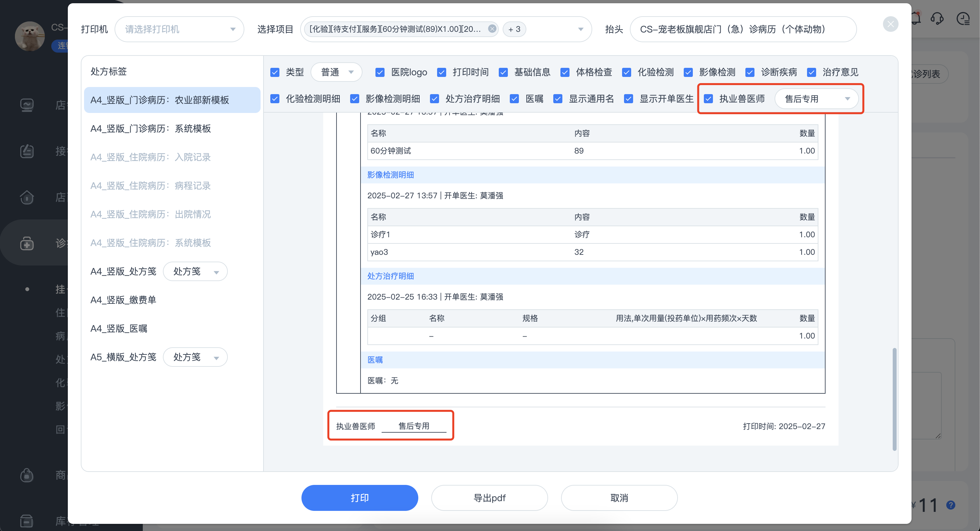Remove the selected 化验 item tag
980x531 pixels.
click(x=492, y=29)
